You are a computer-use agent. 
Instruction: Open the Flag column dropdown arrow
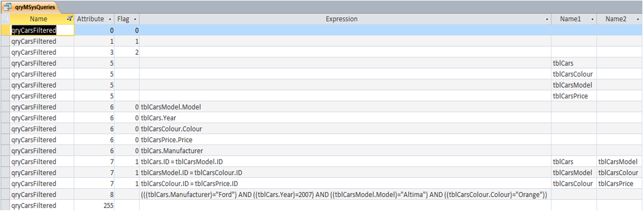point(135,20)
